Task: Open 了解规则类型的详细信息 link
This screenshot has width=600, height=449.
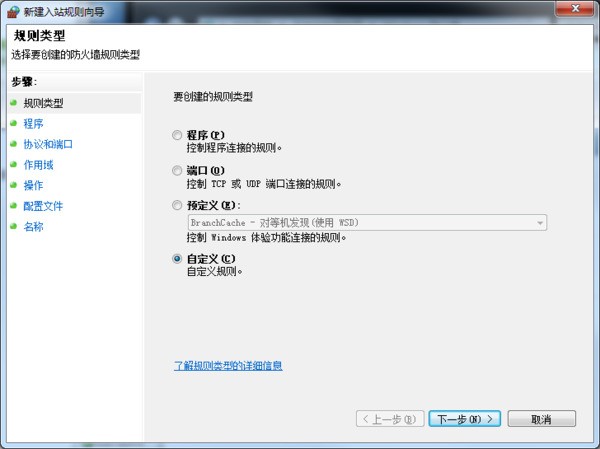Action: [x=228, y=366]
